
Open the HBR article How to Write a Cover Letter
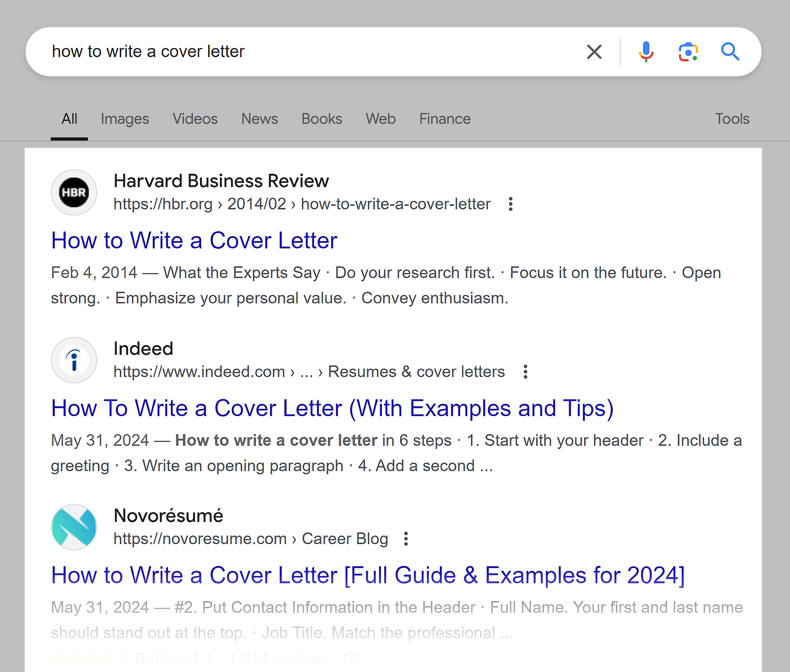(194, 241)
